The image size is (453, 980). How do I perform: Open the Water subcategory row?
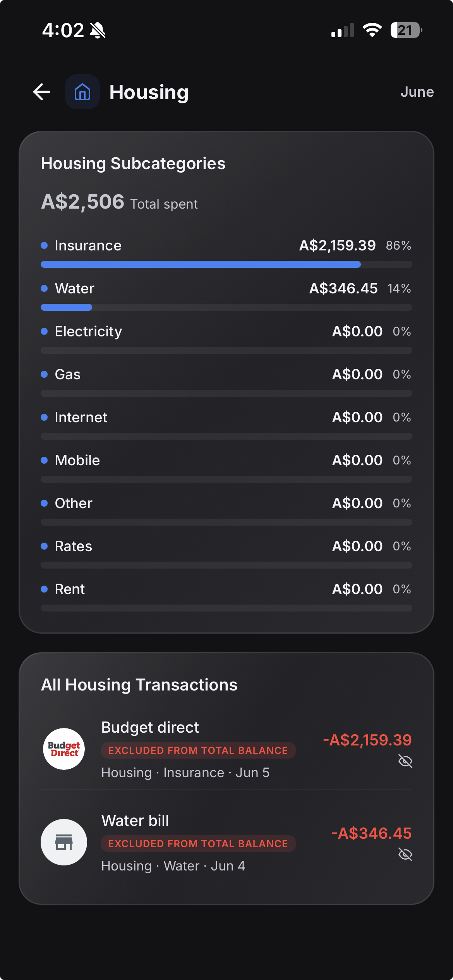click(226, 295)
